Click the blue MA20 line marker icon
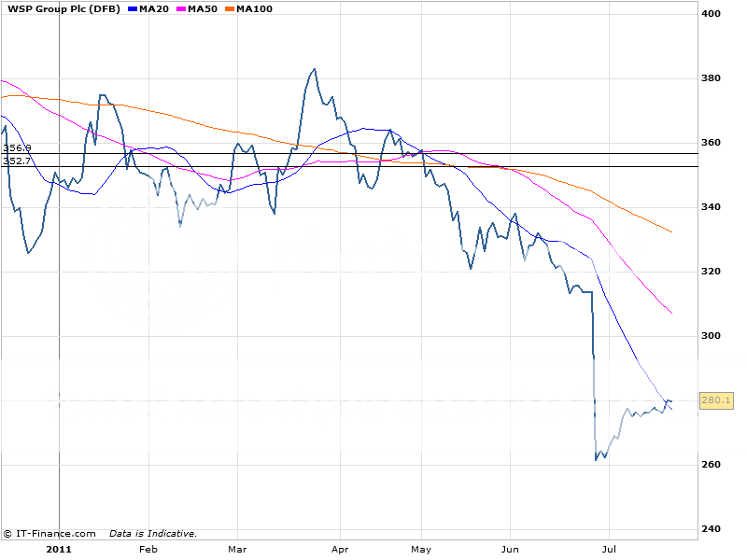This screenshot has width=747, height=560. (x=131, y=10)
